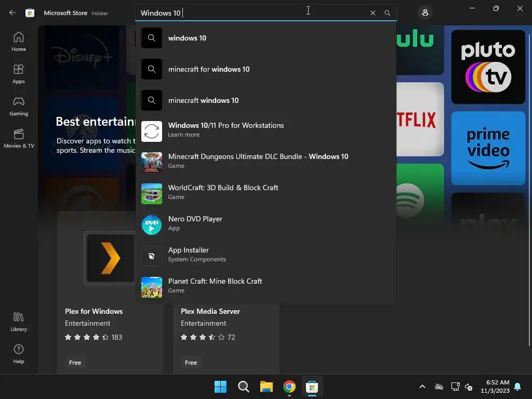
Task: Open the Pluto TV tile
Action: click(488, 67)
